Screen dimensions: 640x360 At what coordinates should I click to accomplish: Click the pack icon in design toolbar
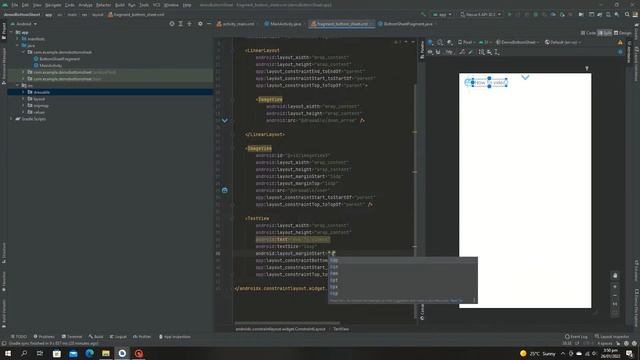(x=481, y=52)
